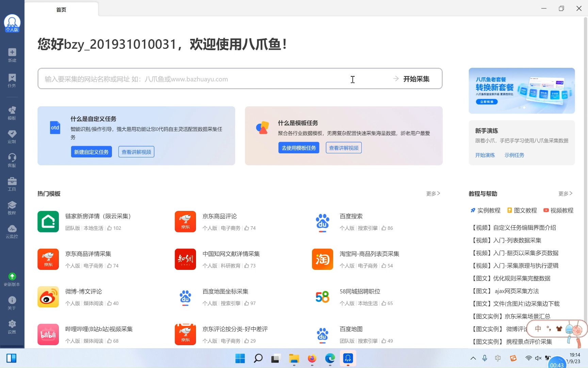Show hidden tray icons chevron
Image resolution: width=588 pixels, height=368 pixels.
473,358
